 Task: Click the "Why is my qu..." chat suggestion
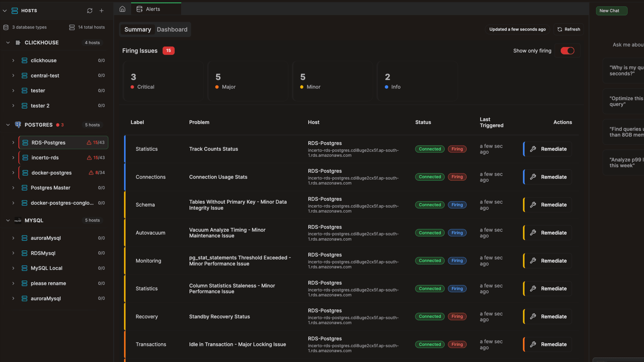[624, 70]
